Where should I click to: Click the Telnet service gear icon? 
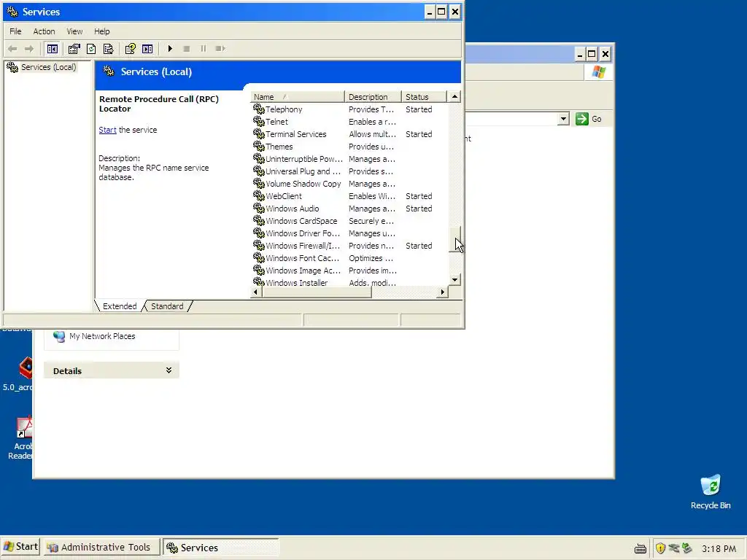(259, 122)
